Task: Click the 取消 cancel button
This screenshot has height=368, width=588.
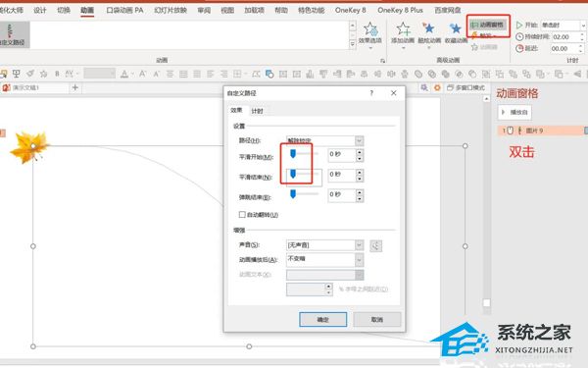Action: coord(377,320)
